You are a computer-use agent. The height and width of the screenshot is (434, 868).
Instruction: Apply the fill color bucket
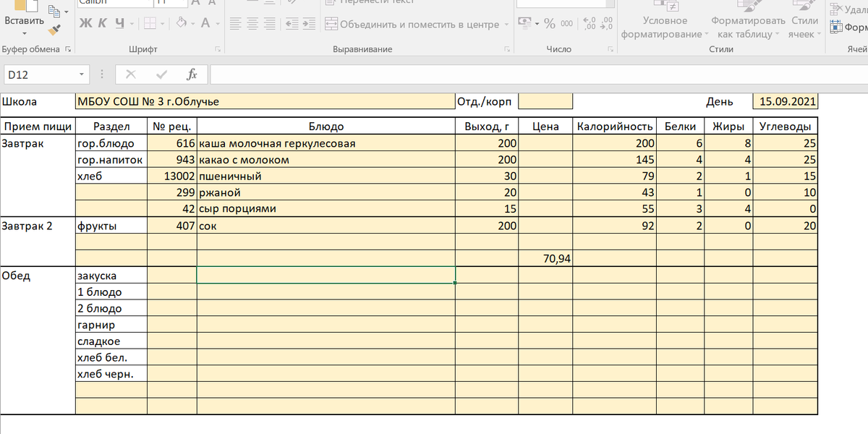coord(182,24)
